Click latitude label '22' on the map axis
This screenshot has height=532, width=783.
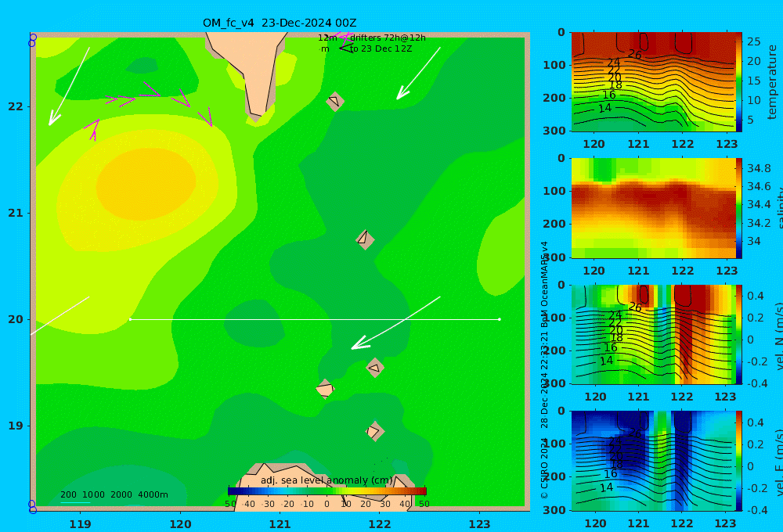16,106
